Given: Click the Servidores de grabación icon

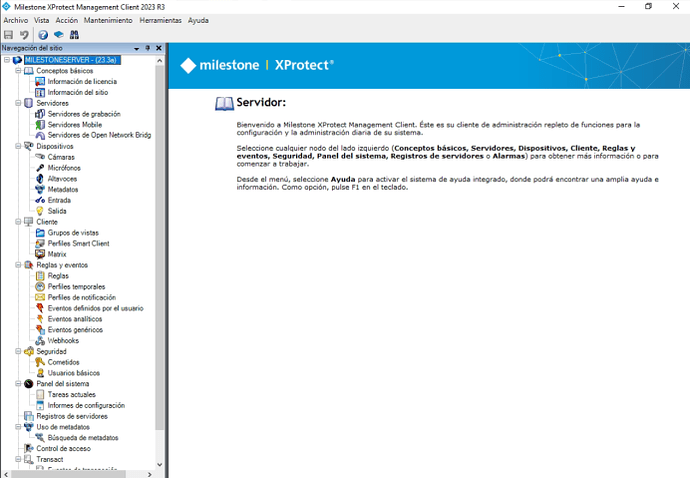Looking at the screenshot, I should tap(40, 114).
